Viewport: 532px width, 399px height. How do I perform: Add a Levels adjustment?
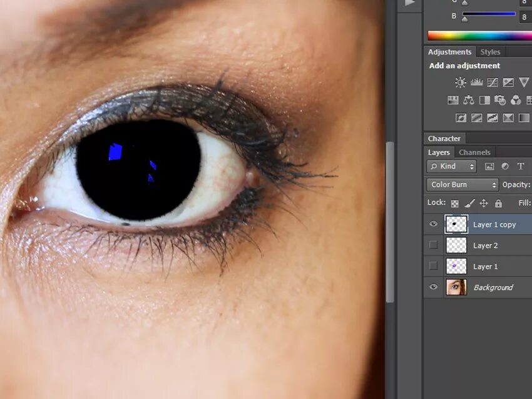click(477, 83)
